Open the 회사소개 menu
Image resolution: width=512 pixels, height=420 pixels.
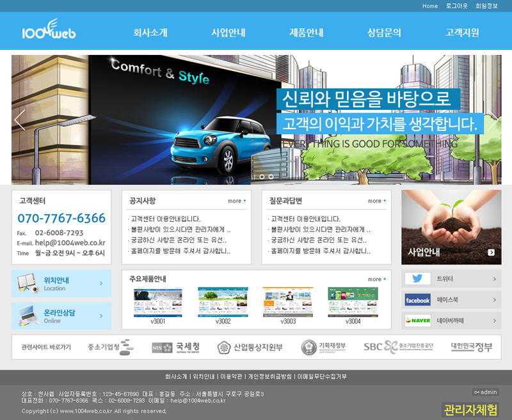[x=150, y=33]
